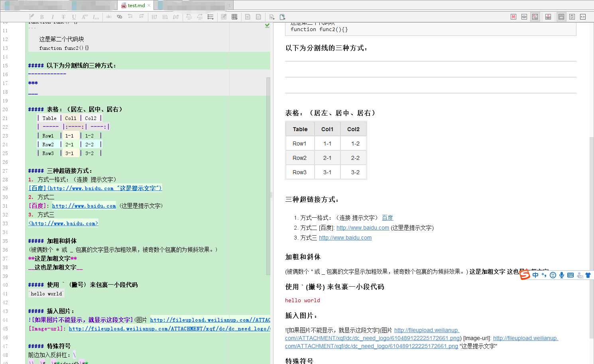Click the second heading level icon

coord(165,17)
